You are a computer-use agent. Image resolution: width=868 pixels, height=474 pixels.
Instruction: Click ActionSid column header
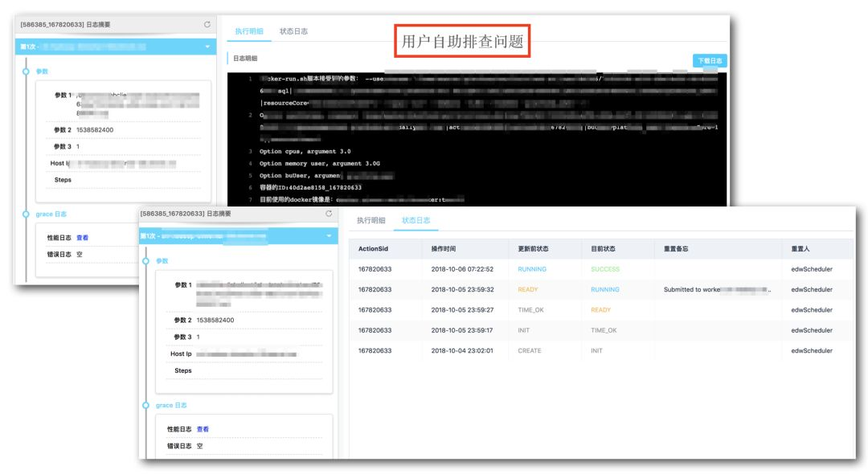point(373,249)
